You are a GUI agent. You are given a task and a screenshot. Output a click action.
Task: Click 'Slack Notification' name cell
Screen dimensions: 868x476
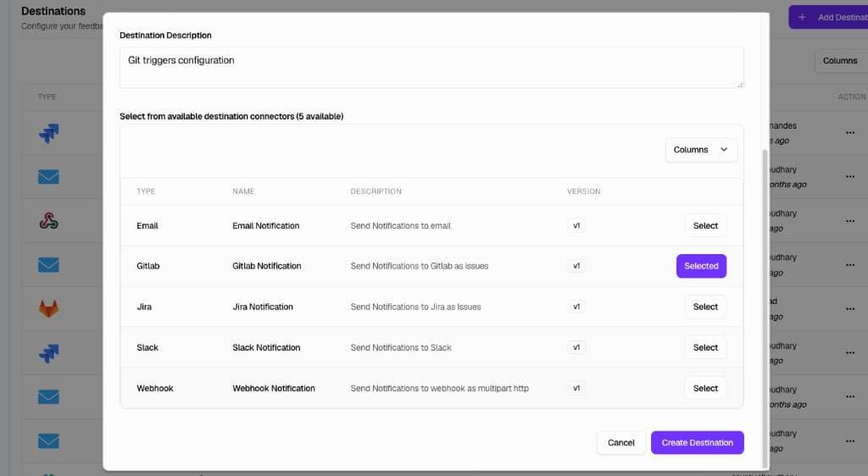click(x=266, y=348)
